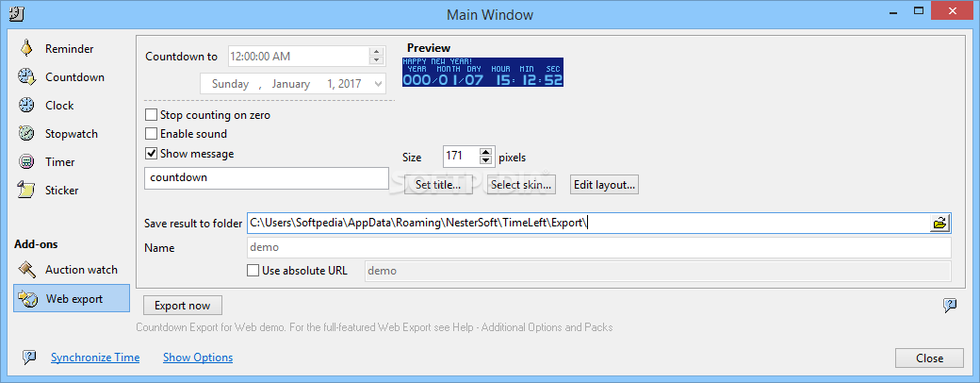Screen dimensions: 980x383
Task: Click the Close button at bottom right
Action: click(x=929, y=358)
